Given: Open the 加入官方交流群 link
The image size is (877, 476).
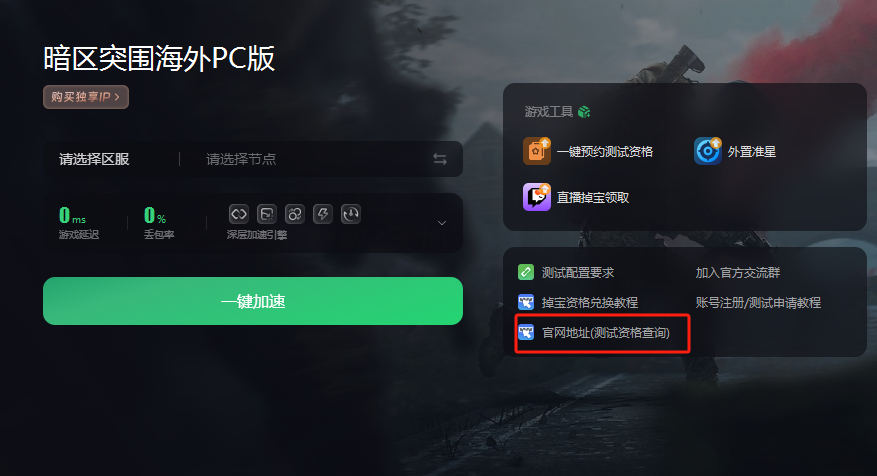Looking at the screenshot, I should [x=738, y=272].
